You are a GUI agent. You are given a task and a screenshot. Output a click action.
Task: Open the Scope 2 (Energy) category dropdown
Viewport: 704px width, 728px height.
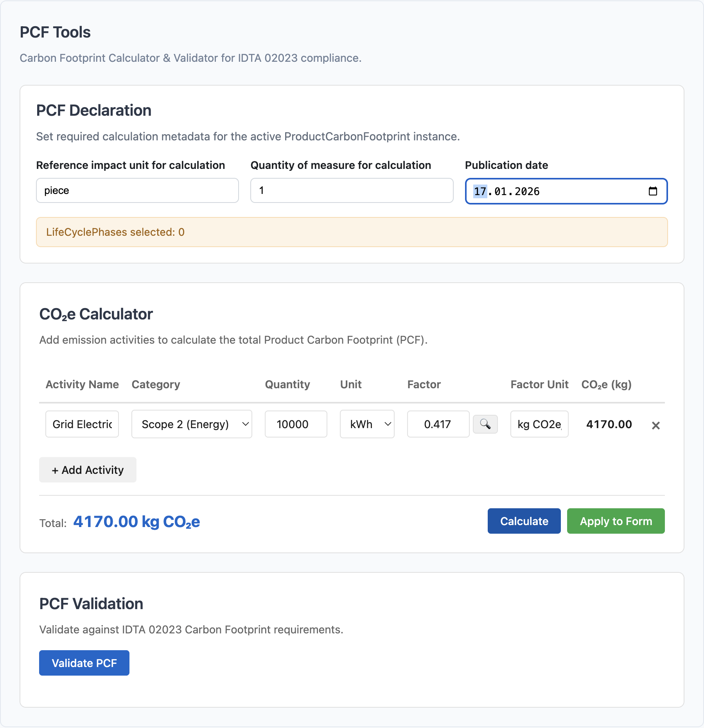click(x=192, y=424)
